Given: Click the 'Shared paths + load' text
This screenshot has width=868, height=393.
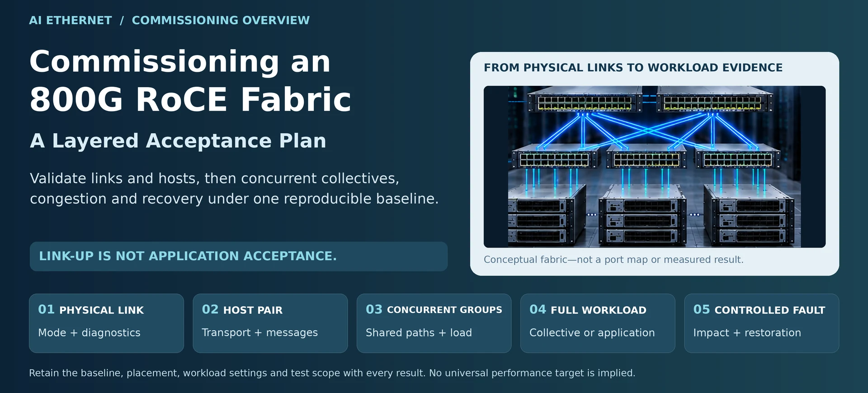Looking at the screenshot, I should pos(419,333).
